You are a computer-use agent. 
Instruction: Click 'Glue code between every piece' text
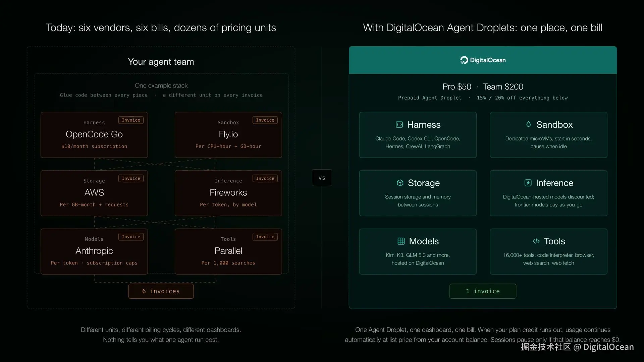[104, 95]
